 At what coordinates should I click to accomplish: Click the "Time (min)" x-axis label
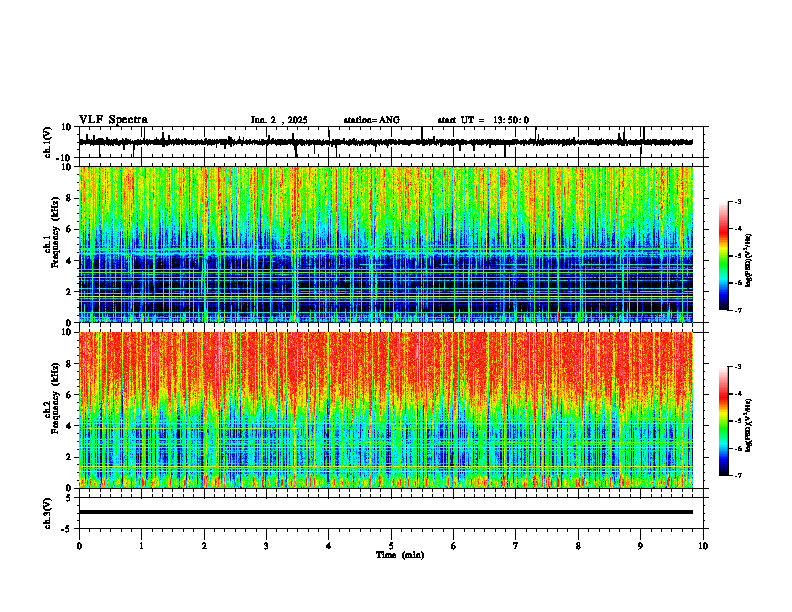(400, 555)
